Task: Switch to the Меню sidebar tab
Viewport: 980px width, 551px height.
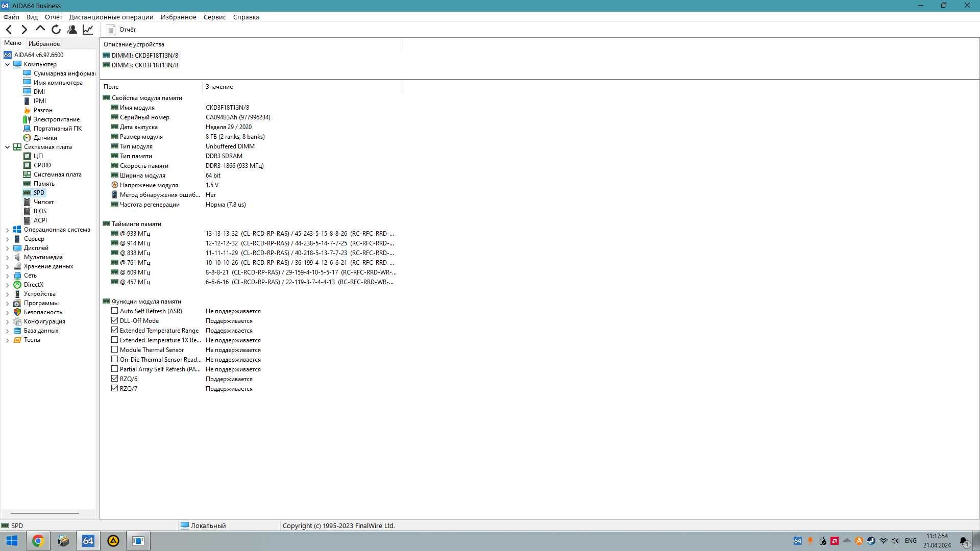Action: click(13, 43)
